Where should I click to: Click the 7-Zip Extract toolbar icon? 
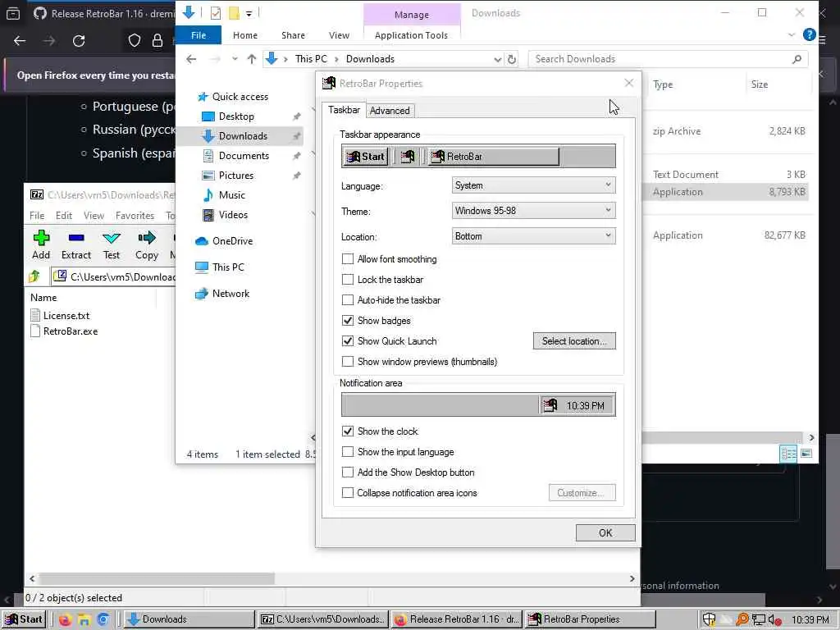(76, 238)
